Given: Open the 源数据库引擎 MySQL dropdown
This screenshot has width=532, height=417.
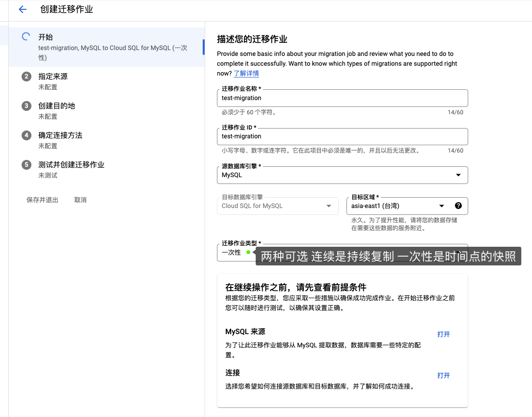Looking at the screenshot, I should (x=342, y=175).
